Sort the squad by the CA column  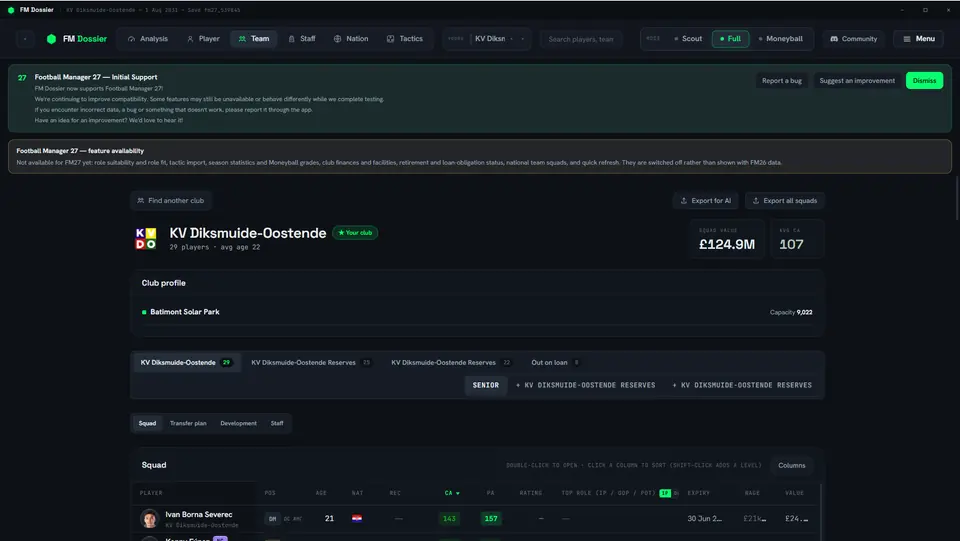tap(452, 493)
